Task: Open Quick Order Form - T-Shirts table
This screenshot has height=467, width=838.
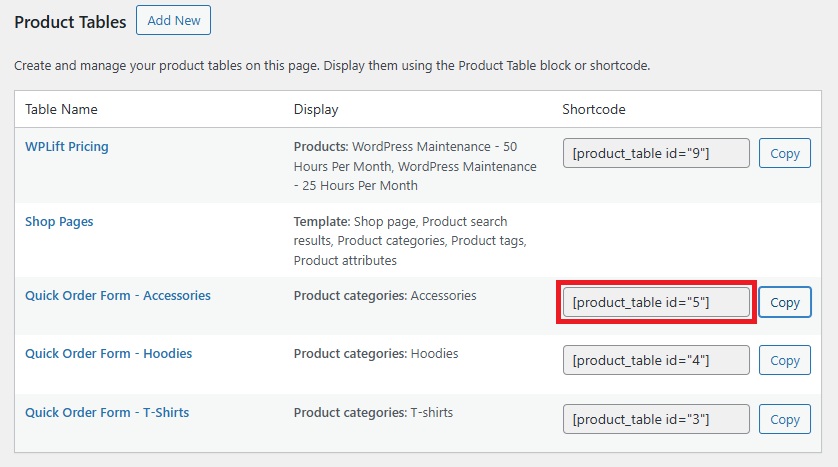Action: [107, 412]
